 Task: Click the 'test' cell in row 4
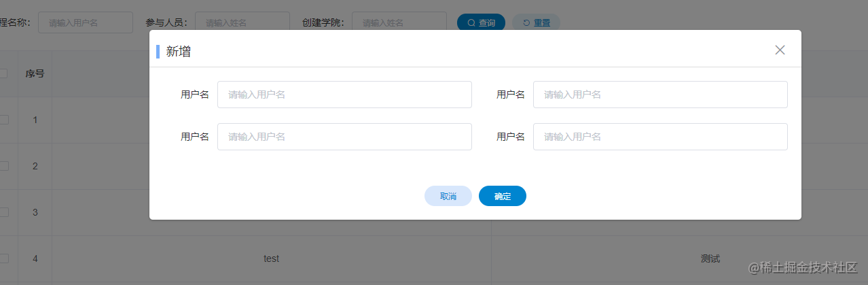coord(272,258)
